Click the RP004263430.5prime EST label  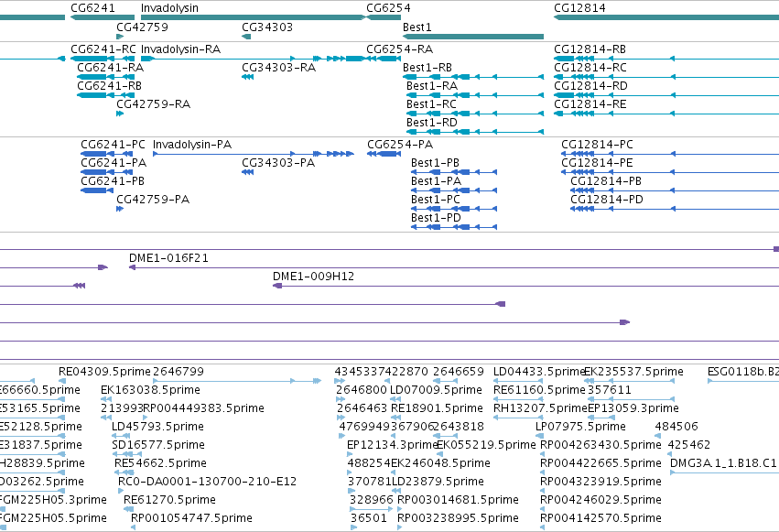pyautogui.click(x=600, y=445)
